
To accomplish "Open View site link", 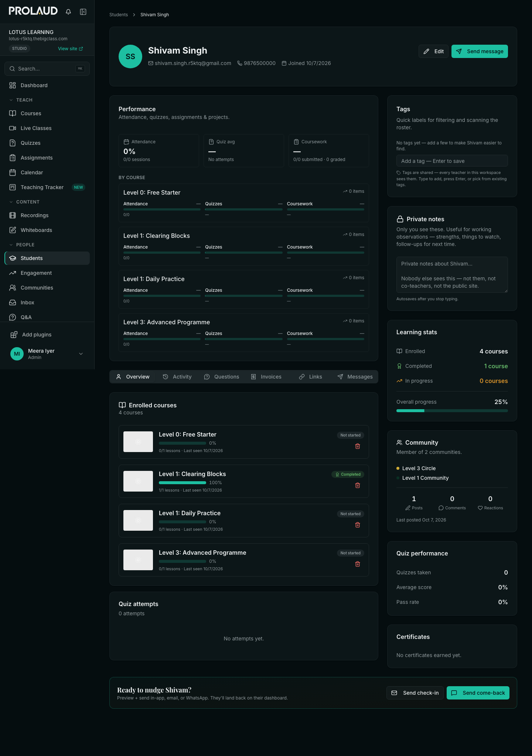I will coord(71,49).
